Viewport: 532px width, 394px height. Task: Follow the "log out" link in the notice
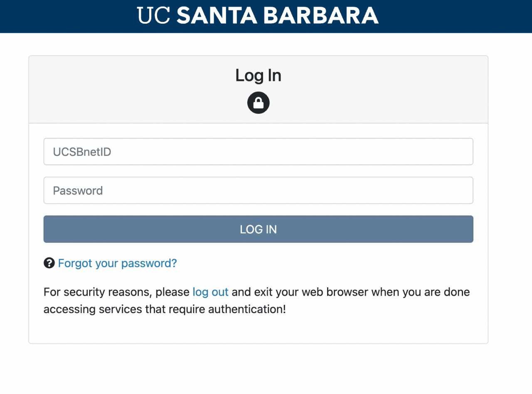210,292
